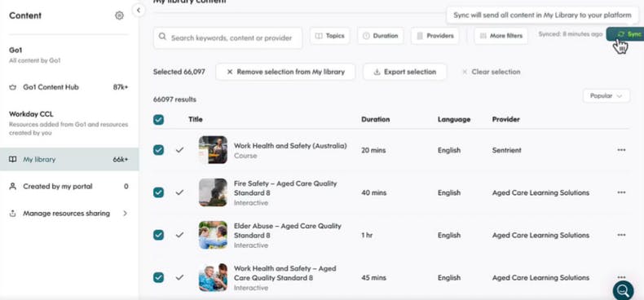
Task: Open more options for Work Health and Safety (Australia)
Action: tap(621, 150)
